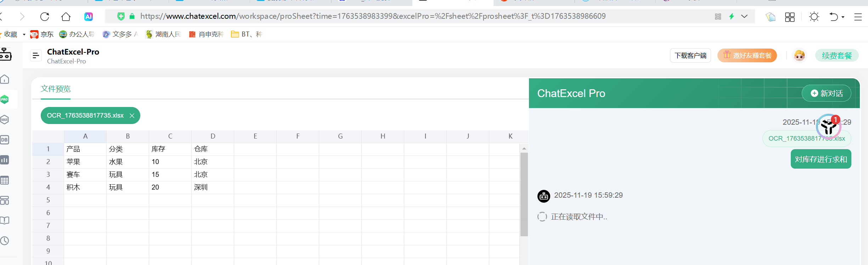Select column A header
The image size is (868, 265).
tap(85, 136)
